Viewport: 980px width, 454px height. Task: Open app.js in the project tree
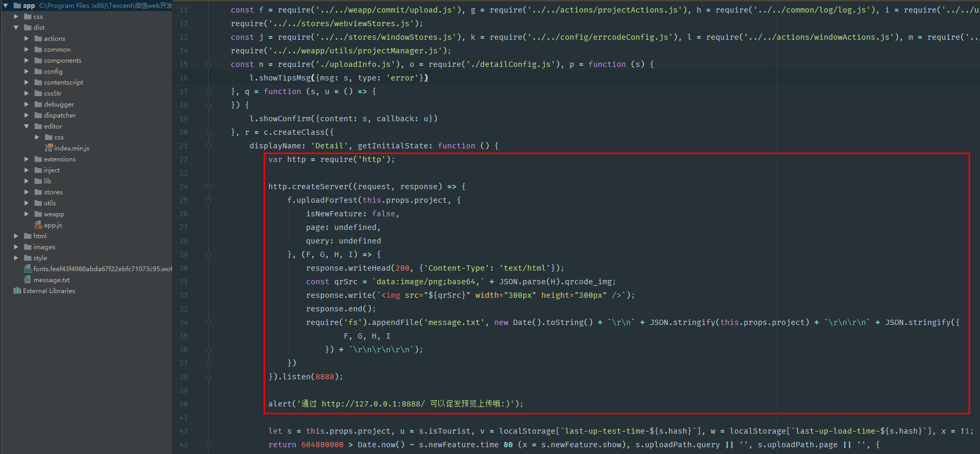click(53, 225)
